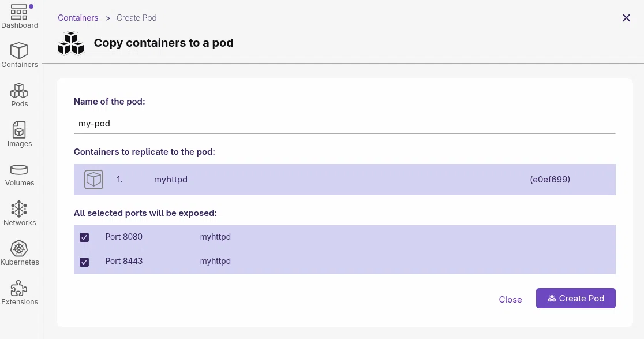Click the Close link button

[x=510, y=300]
